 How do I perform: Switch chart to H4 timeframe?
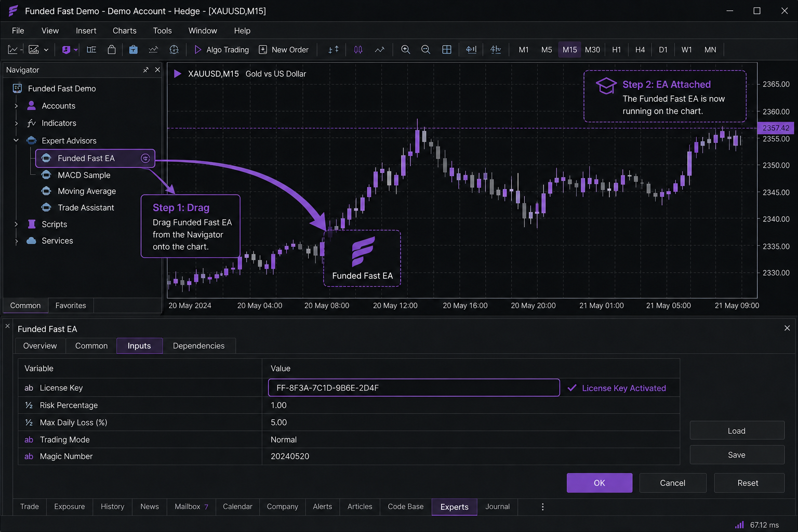pos(640,50)
